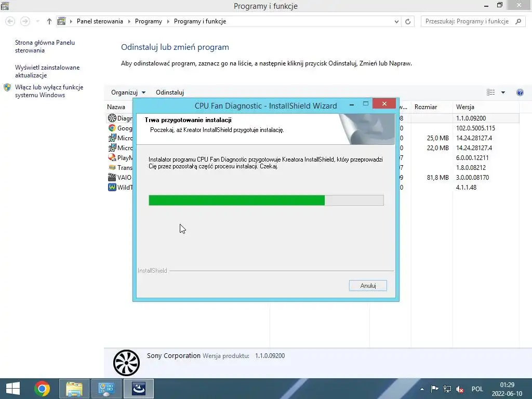Click the Anuluj button in InstallShield wizard

[368, 286]
